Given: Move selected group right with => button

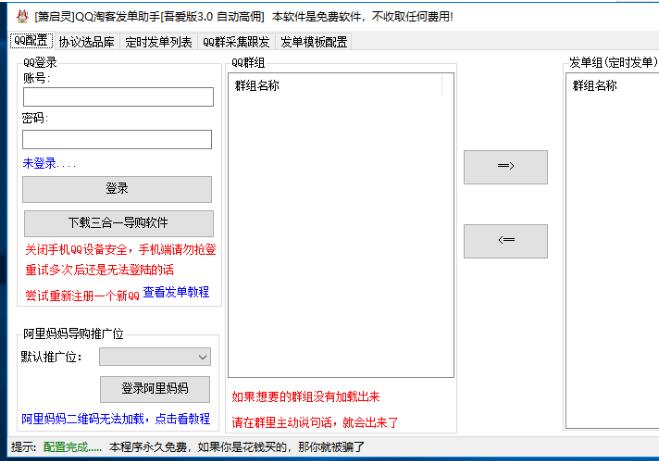Looking at the screenshot, I should pos(506,167).
